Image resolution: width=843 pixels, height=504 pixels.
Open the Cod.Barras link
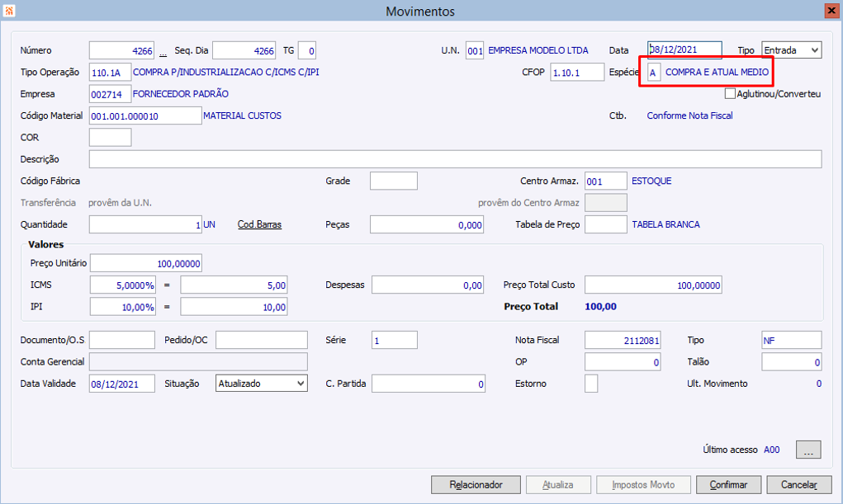pos(259,224)
